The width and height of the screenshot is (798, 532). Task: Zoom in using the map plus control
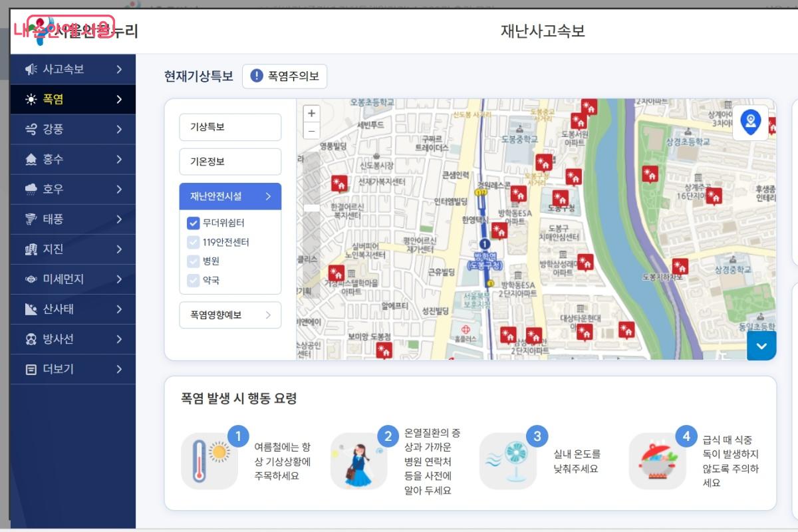click(311, 112)
